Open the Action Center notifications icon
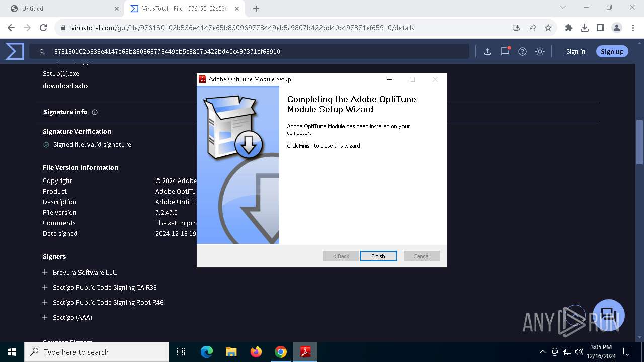The height and width of the screenshot is (362, 644). 627,352
